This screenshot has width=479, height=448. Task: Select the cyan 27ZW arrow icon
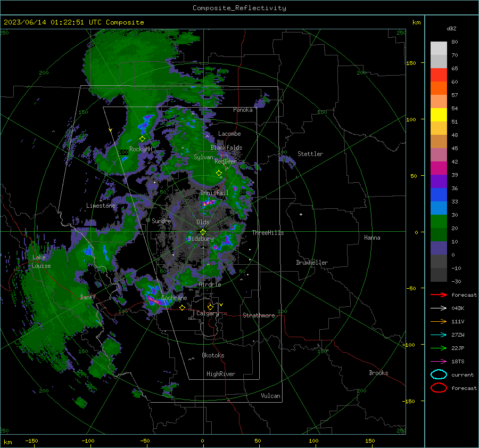[439, 335]
